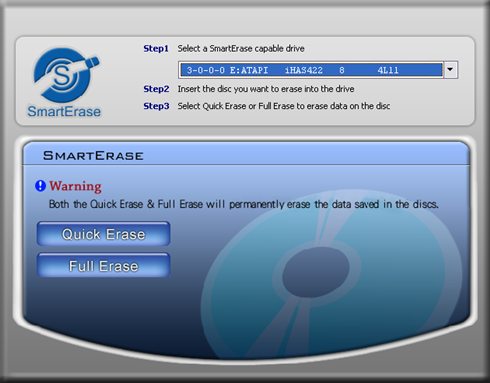Click the red Warning heading text
490x383 pixels.
tap(75, 186)
